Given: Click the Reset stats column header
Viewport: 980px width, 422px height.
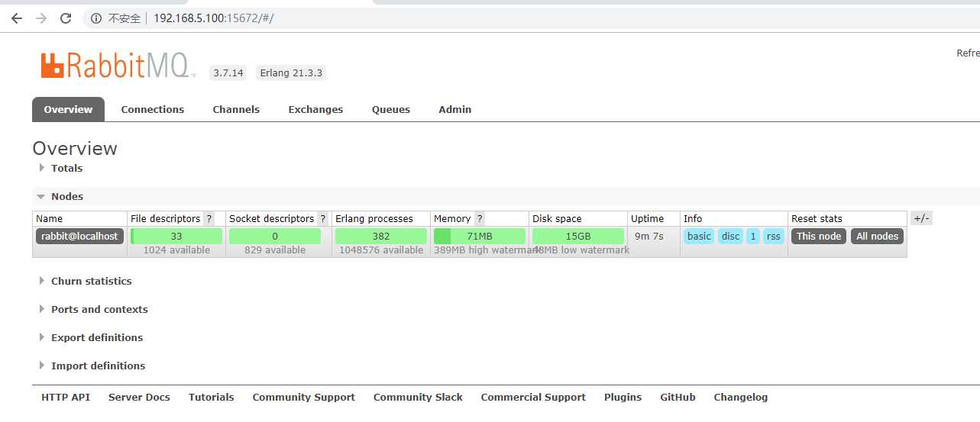Looking at the screenshot, I should click(x=817, y=218).
